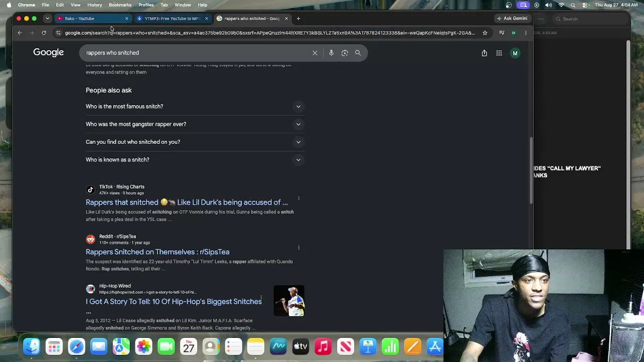Open 'Rappers Snitched on Themselves' Reddit link

point(157,252)
